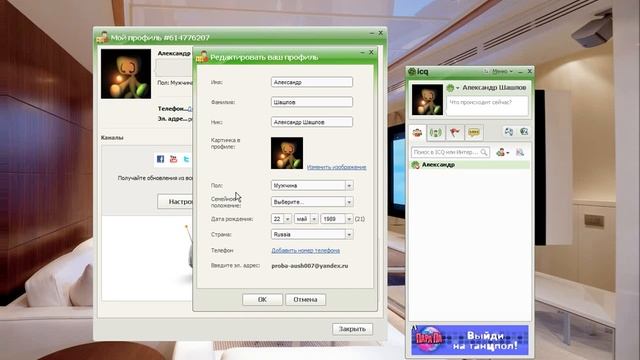Viewport: 640px width, 360px height.
Task: Click the YouTube icon in Каналы section
Action: tap(173, 159)
